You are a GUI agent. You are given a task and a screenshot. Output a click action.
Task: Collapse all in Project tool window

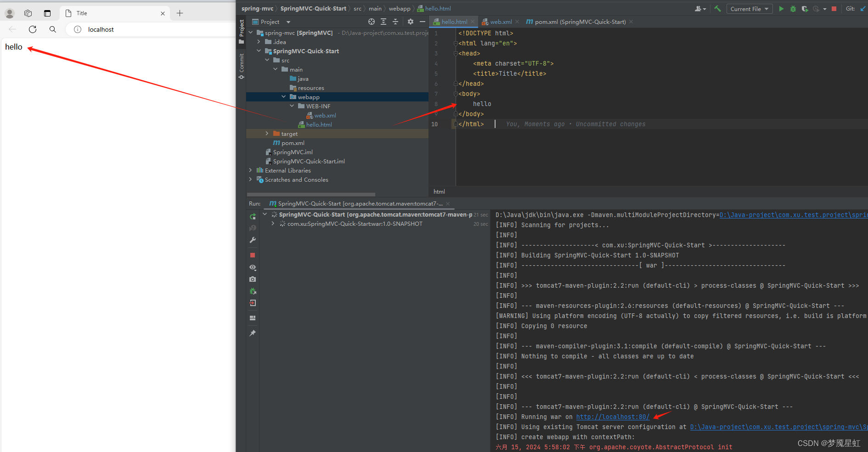click(x=395, y=22)
